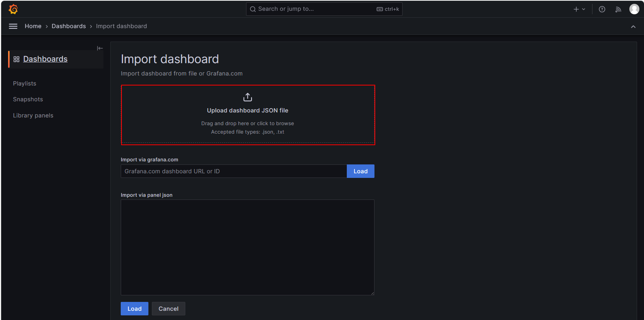Open Playlists in the side menu
Screen dimensions: 644x320
[x=25, y=84]
